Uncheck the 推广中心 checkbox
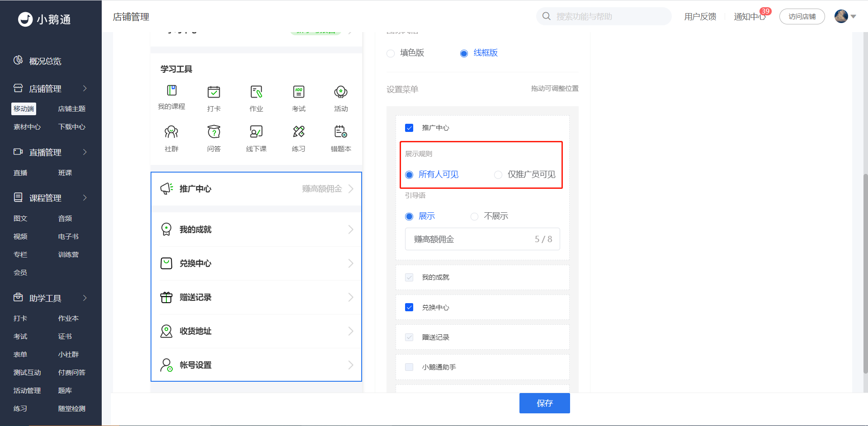 coord(409,128)
